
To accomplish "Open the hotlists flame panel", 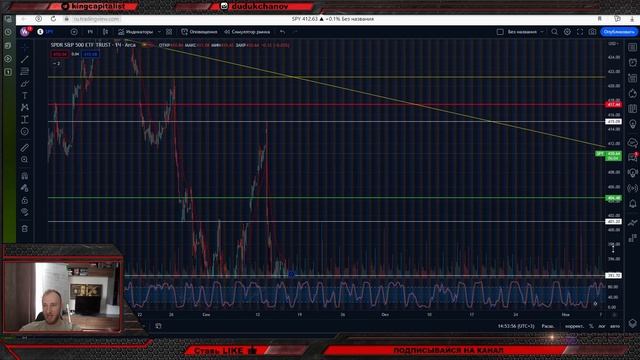I will click(633, 93).
